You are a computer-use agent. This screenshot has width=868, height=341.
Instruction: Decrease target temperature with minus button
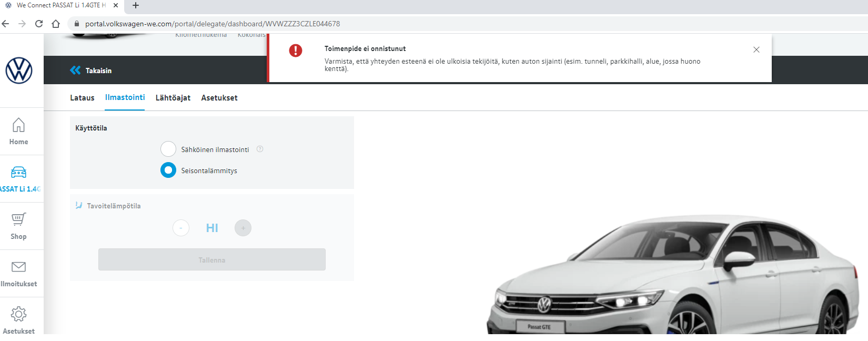(x=181, y=228)
